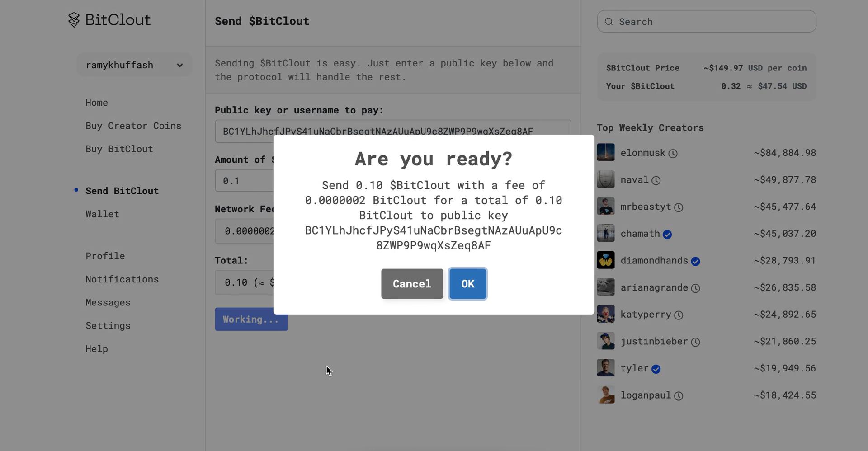Click clock icon beside naval

[x=656, y=181]
